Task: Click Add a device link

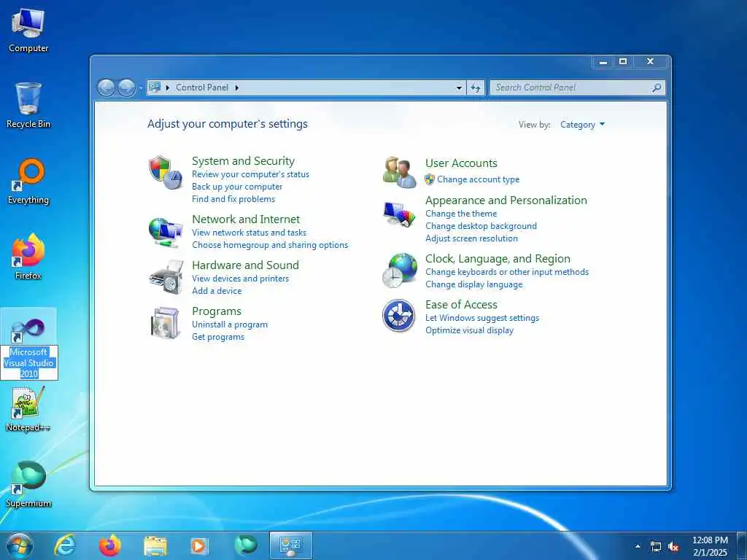Action: (217, 291)
